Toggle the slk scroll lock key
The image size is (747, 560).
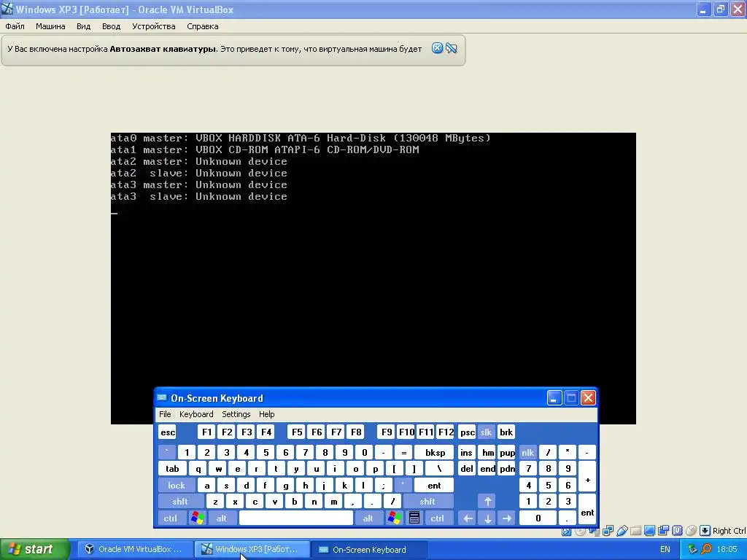[x=486, y=432]
